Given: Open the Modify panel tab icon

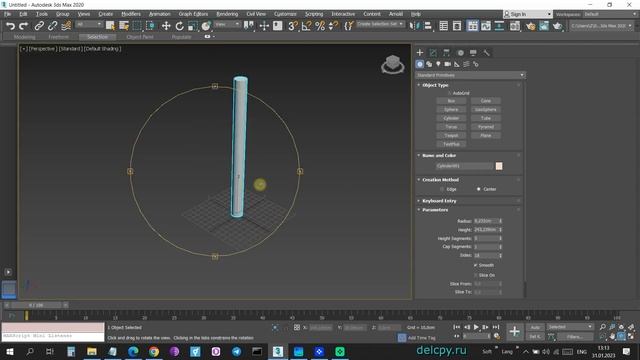Looking at the screenshot, I should tap(433, 53).
